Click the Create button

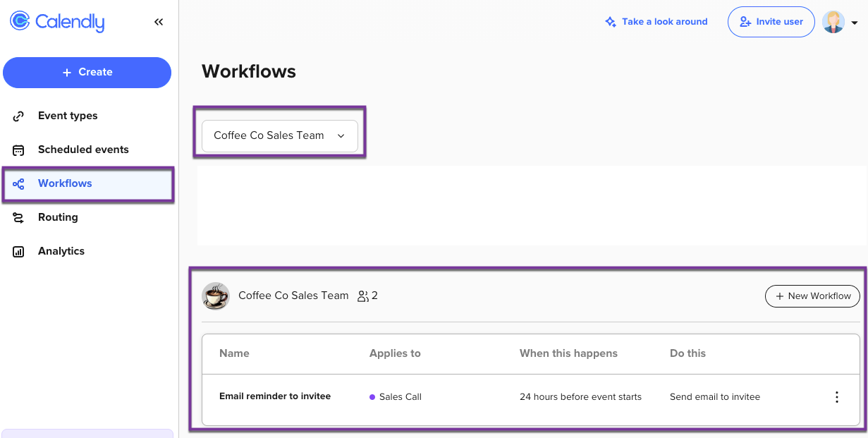point(87,73)
